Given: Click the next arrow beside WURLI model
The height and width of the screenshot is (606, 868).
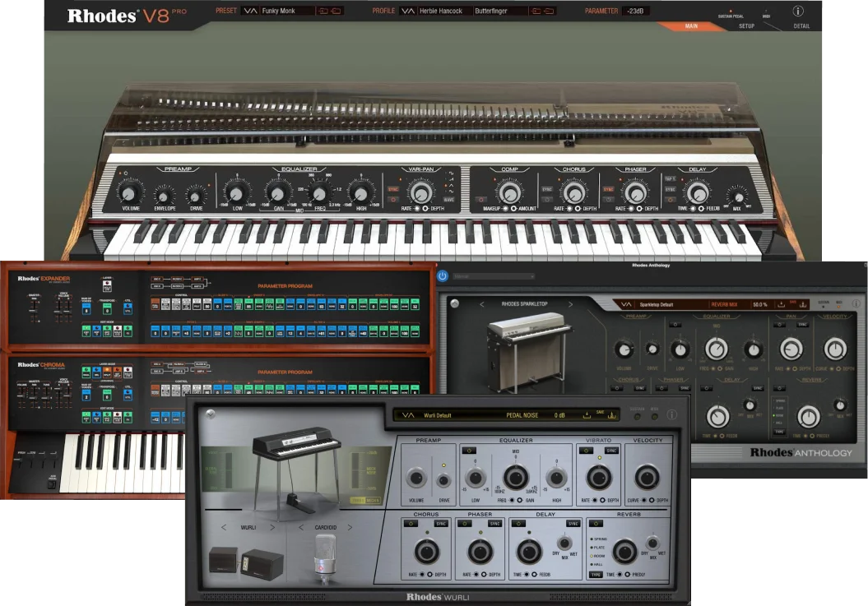Looking at the screenshot, I should [272, 527].
